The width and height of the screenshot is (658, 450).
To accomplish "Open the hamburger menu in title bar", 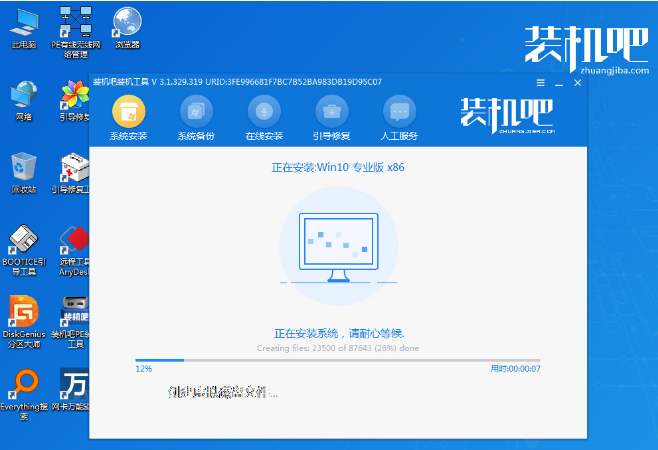I will 540,83.
